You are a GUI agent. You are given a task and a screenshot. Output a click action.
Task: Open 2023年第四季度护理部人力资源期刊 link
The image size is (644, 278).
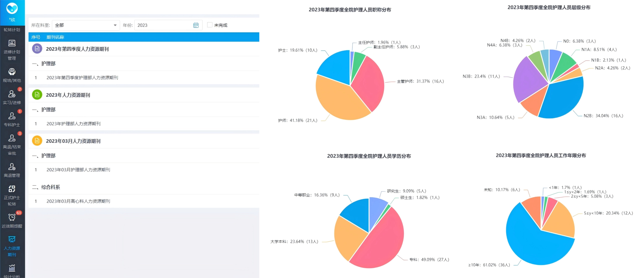[x=82, y=78]
